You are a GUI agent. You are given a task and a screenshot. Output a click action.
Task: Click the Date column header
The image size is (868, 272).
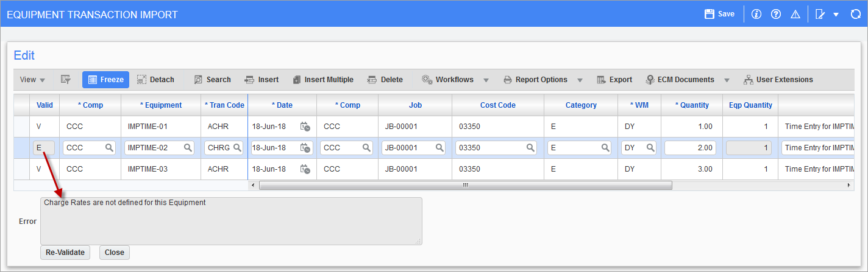pos(282,105)
